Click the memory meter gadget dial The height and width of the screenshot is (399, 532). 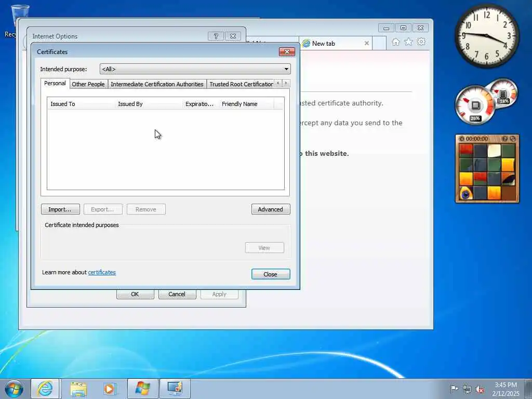[503, 94]
